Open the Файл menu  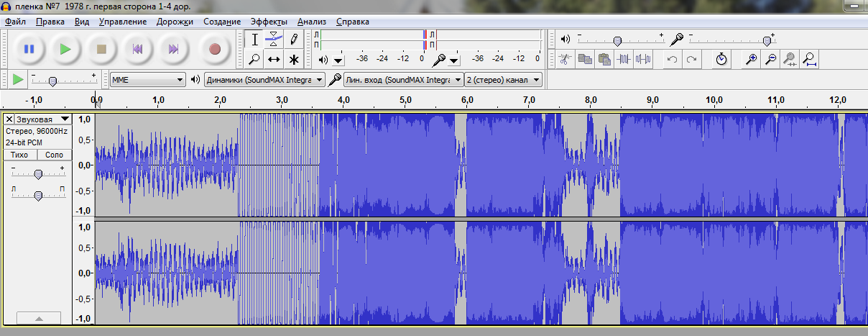(x=15, y=22)
